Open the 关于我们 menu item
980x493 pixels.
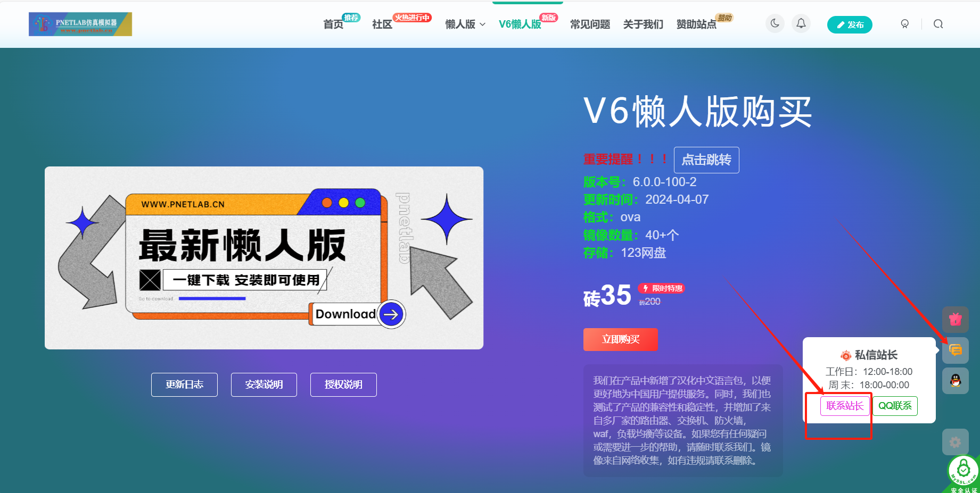(643, 24)
